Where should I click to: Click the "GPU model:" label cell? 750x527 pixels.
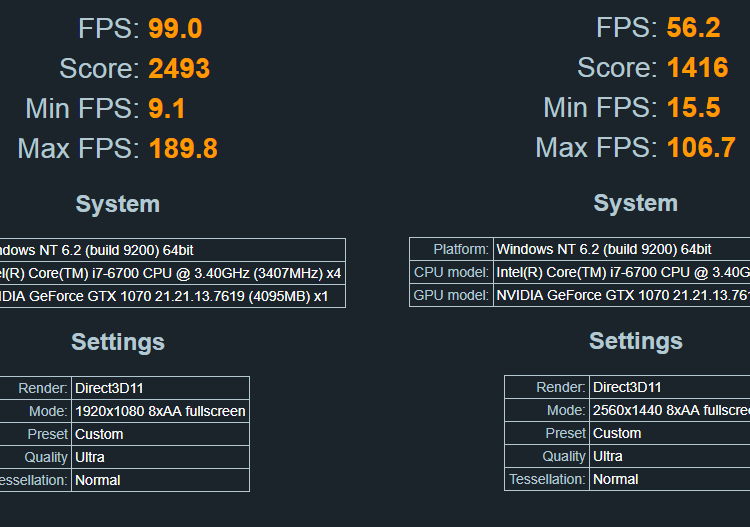tap(452, 295)
